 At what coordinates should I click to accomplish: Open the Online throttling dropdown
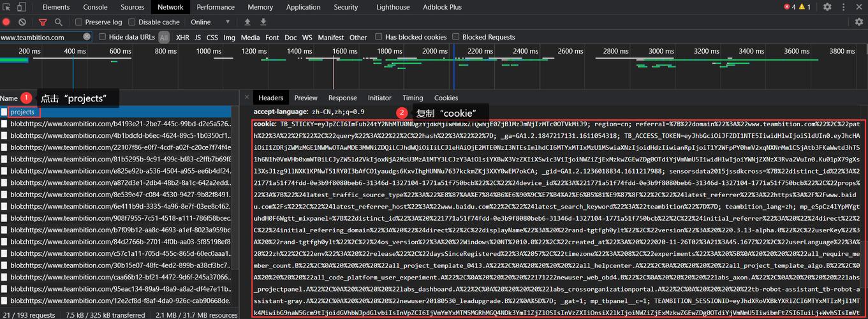click(210, 22)
